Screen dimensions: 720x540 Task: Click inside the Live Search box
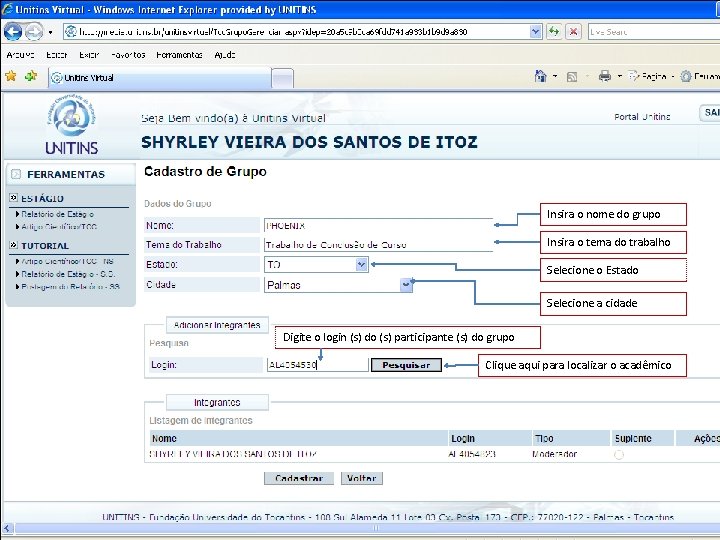[x=653, y=32]
